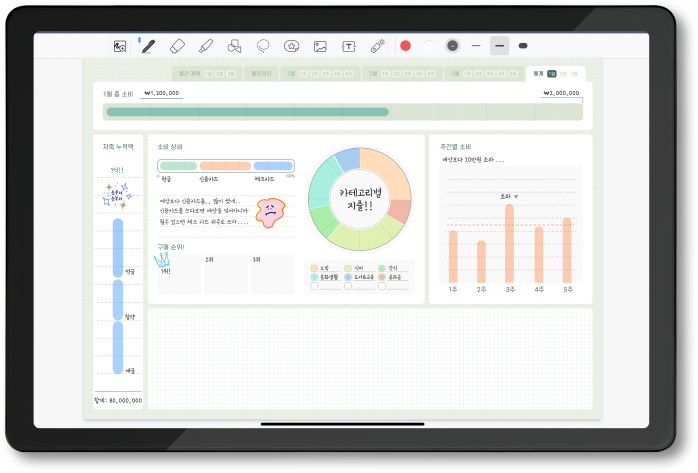Select the thickest stroke width
The height and width of the screenshot is (473, 698).
pos(523,46)
